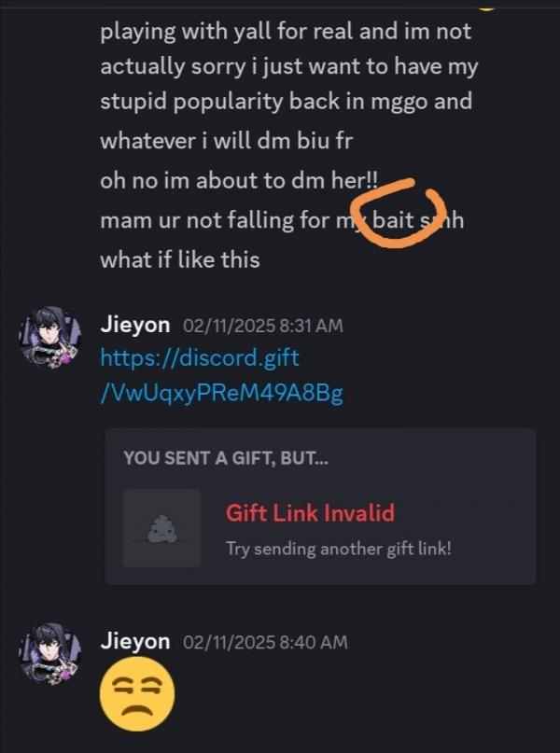560x753 pixels.
Task: Tap "Try sending another gift link!" text
Action: coord(339,549)
